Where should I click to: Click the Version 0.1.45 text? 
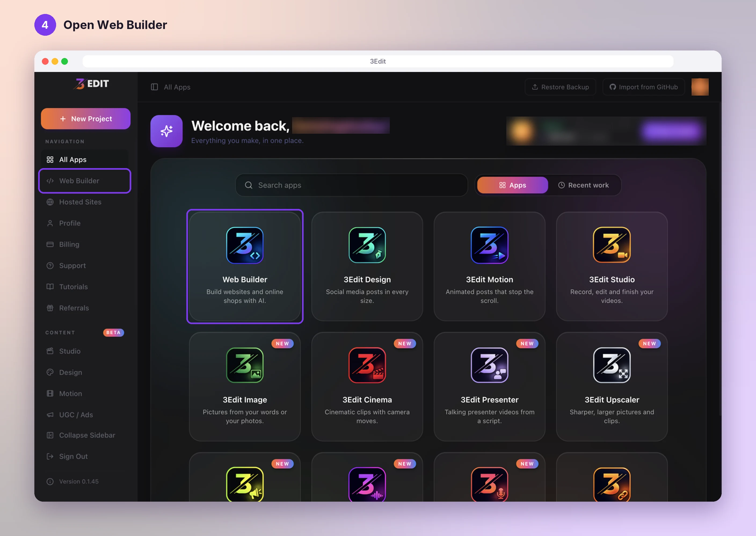(79, 481)
